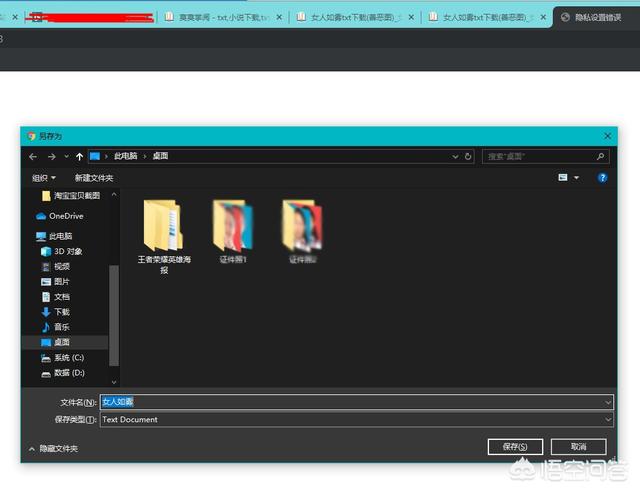The height and width of the screenshot is (493, 640).
Task: Select the 证件照1 folder
Action: click(233, 231)
